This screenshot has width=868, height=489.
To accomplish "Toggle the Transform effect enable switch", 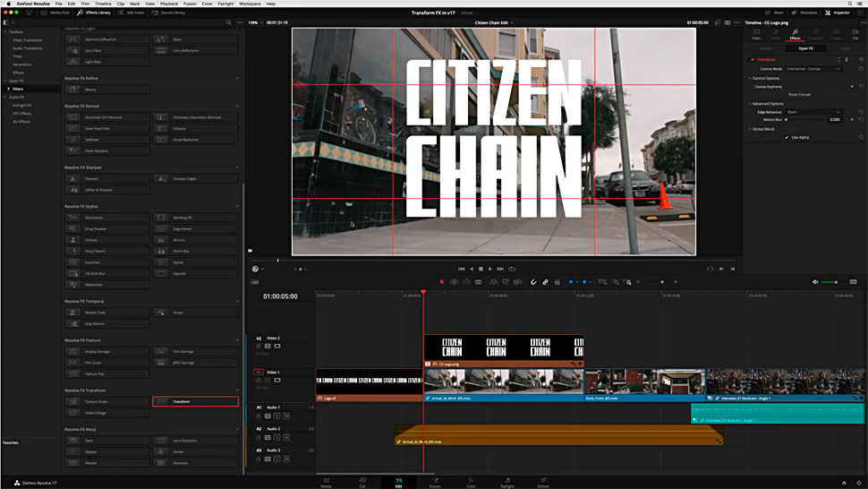I will [752, 60].
